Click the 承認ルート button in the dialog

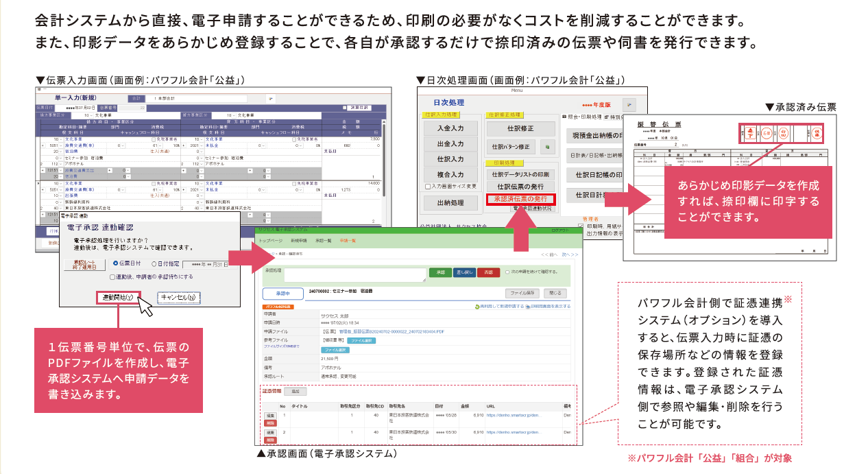coord(84,263)
